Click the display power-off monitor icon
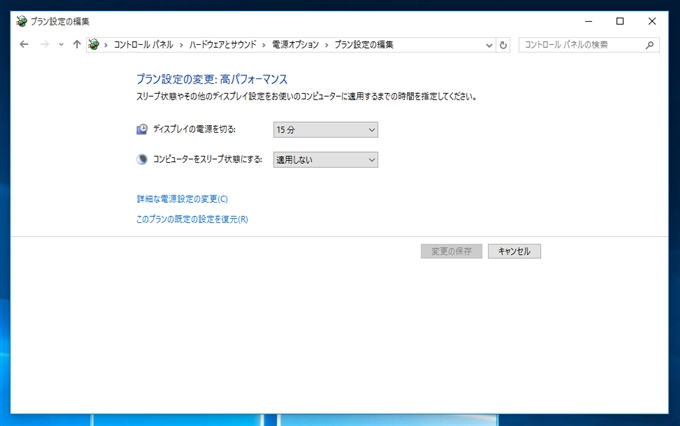Viewport: 680px width, 426px height. click(x=142, y=129)
